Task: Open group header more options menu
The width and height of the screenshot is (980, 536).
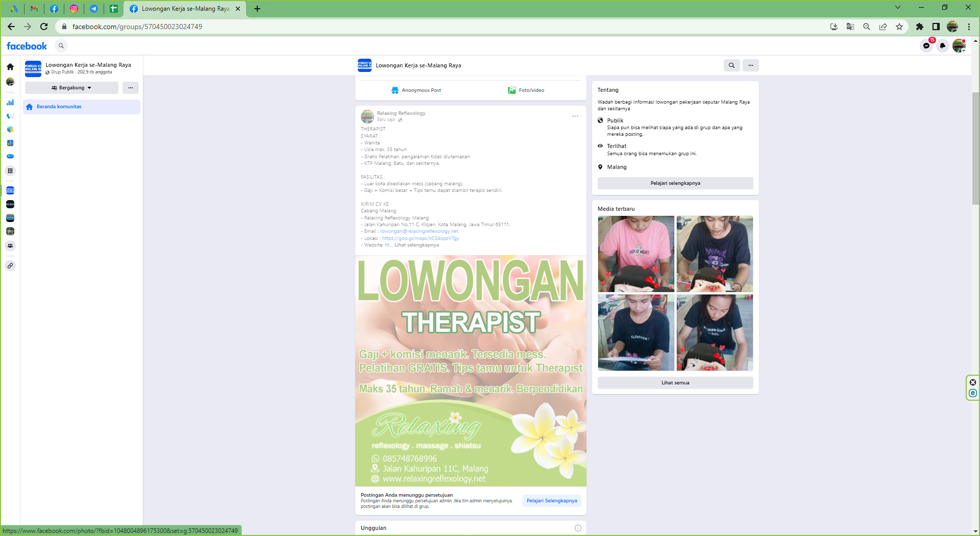Action: coord(751,65)
